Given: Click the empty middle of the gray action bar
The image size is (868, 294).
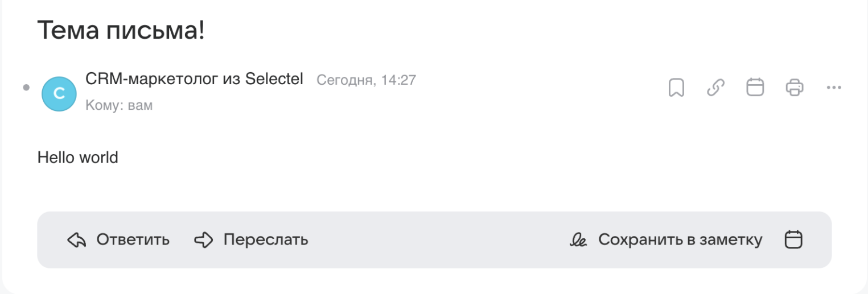Looking at the screenshot, I should 438,240.
